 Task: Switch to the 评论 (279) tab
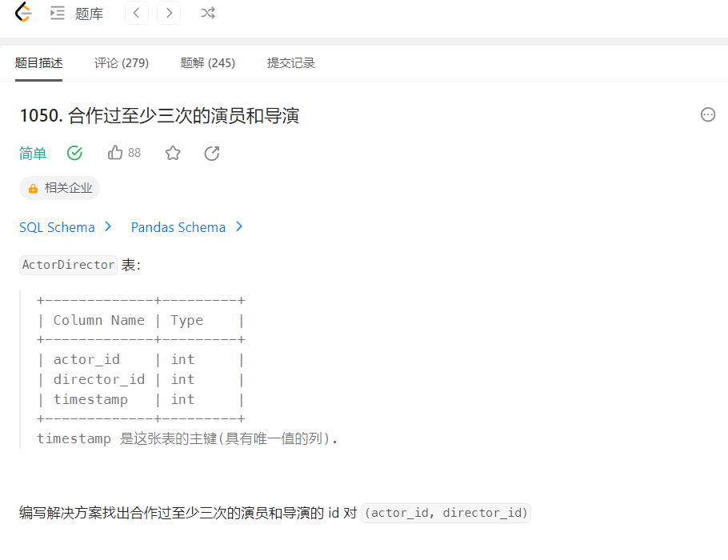pyautogui.click(x=122, y=62)
